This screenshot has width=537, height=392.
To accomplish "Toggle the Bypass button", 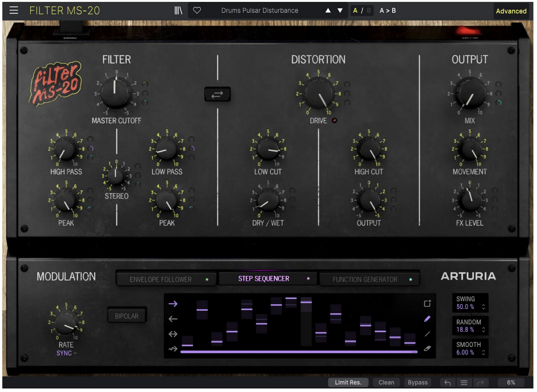I will click(x=417, y=382).
